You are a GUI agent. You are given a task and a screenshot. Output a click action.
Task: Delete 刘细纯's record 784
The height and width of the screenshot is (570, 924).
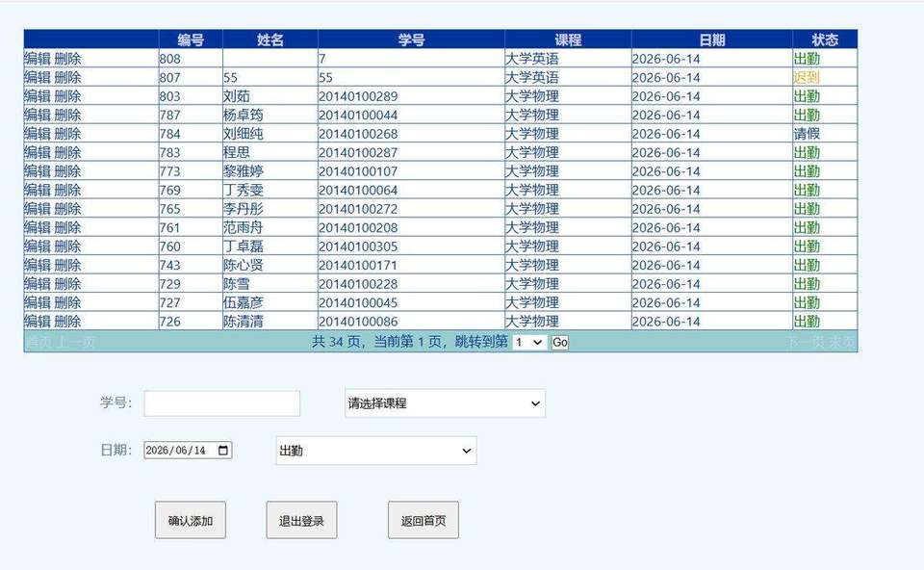click(x=67, y=134)
